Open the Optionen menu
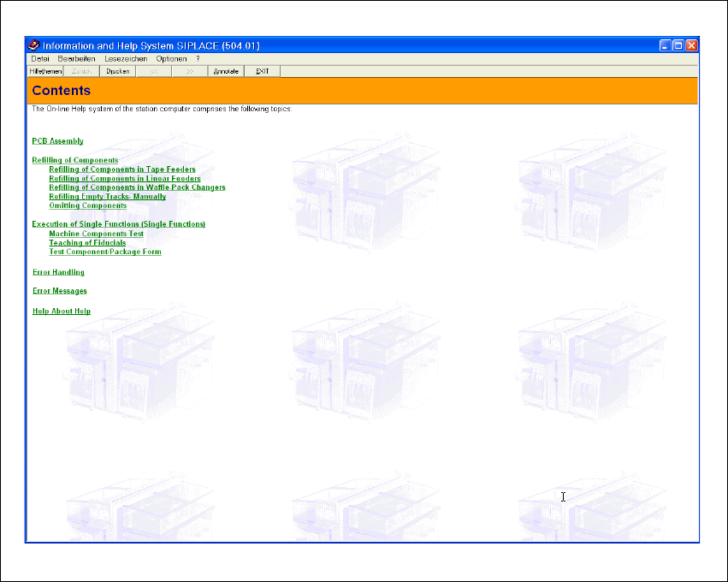This screenshot has height=582, width=728. point(171,59)
